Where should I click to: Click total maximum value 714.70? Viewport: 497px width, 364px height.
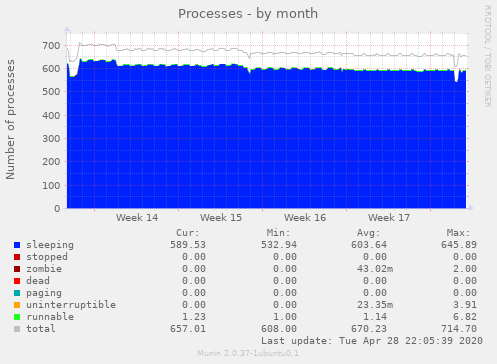[x=459, y=329]
